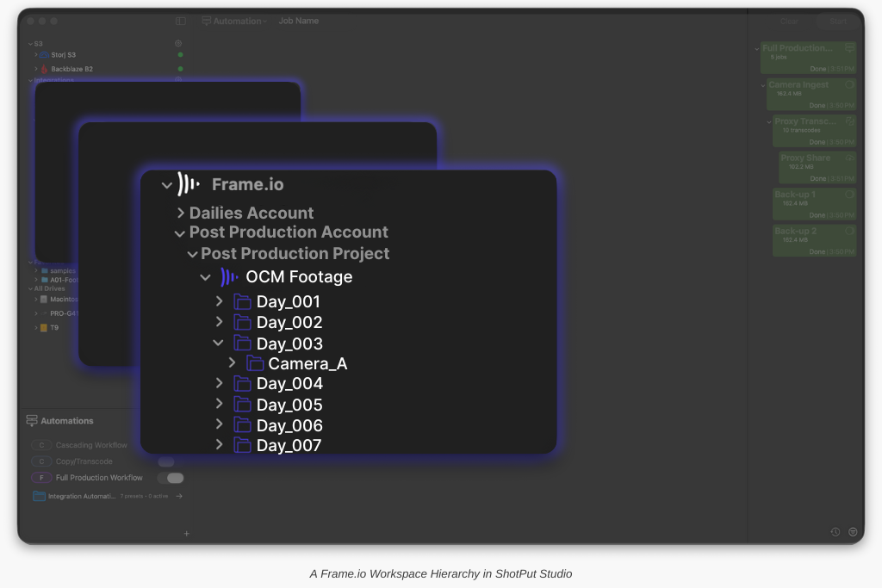Collapse the Day_003 folder
This screenshot has width=882, height=588.
(x=219, y=343)
